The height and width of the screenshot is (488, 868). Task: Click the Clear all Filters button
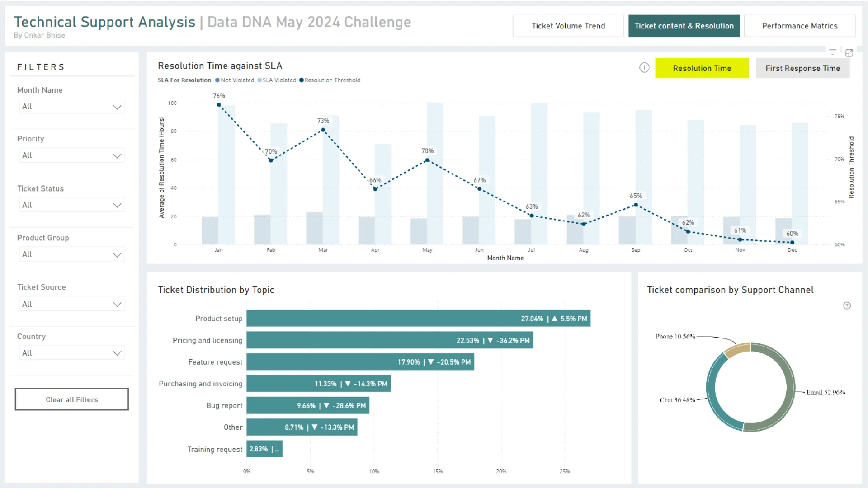(x=72, y=399)
